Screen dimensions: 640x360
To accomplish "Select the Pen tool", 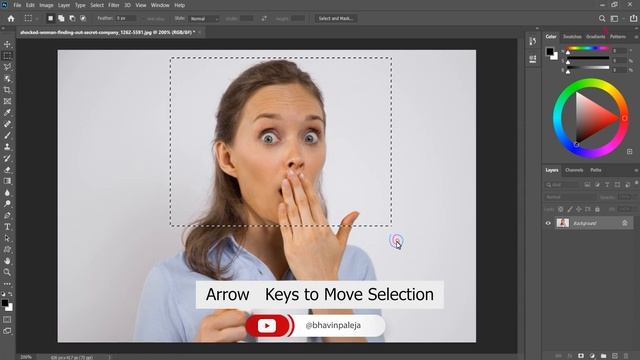I will coord(7,215).
